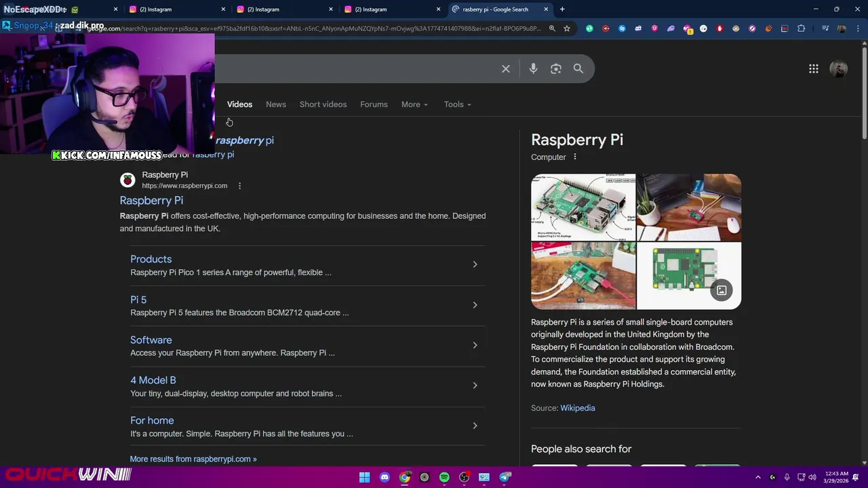Open the Products sitelink
The width and height of the screenshot is (868, 488).
pos(151,259)
